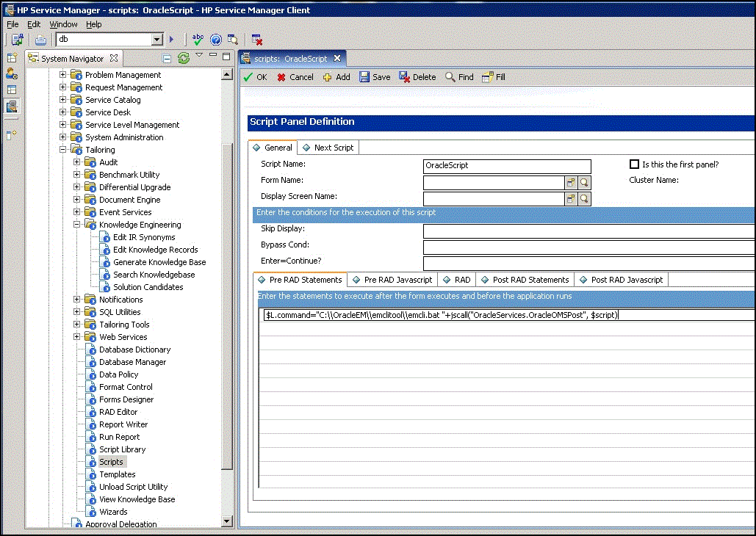Collapse all in System Navigator
Screen dimensions: 756x536
[x=167, y=59]
